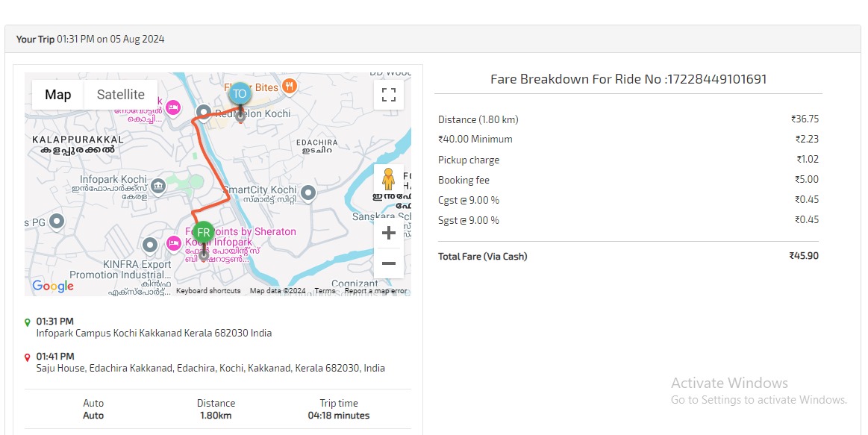
Task: Click the Street View pegman icon
Action: (388, 180)
